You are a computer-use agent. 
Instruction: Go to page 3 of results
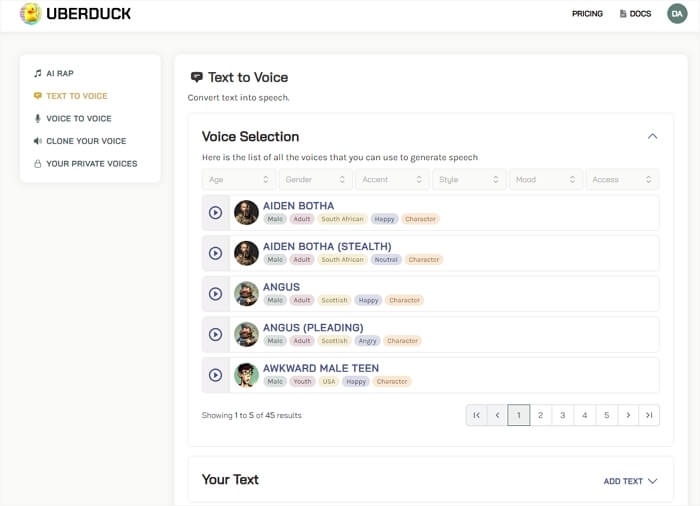pyautogui.click(x=562, y=415)
